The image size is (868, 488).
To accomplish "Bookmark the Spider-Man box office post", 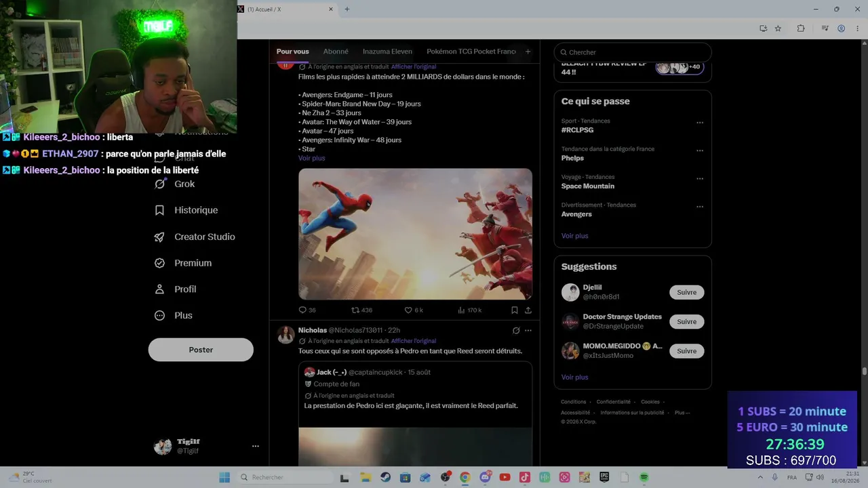I will pyautogui.click(x=515, y=310).
